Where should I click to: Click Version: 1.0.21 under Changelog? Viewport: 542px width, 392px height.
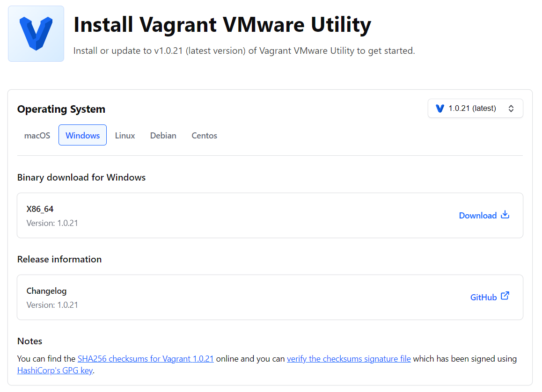pos(52,305)
